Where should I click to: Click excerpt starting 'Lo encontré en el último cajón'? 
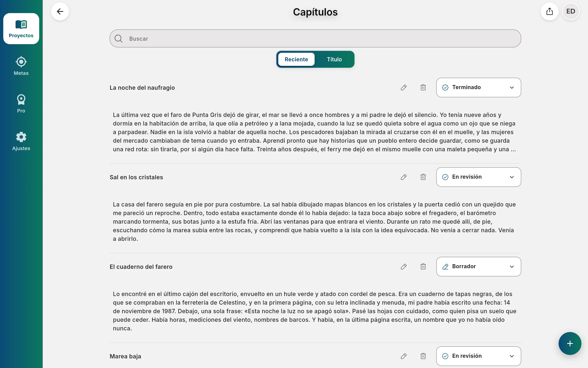click(314, 311)
